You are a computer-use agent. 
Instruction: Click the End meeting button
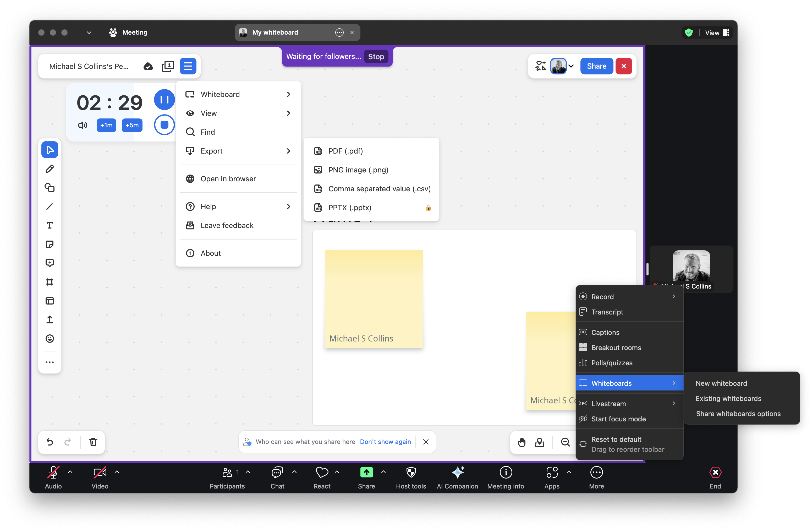tap(715, 477)
